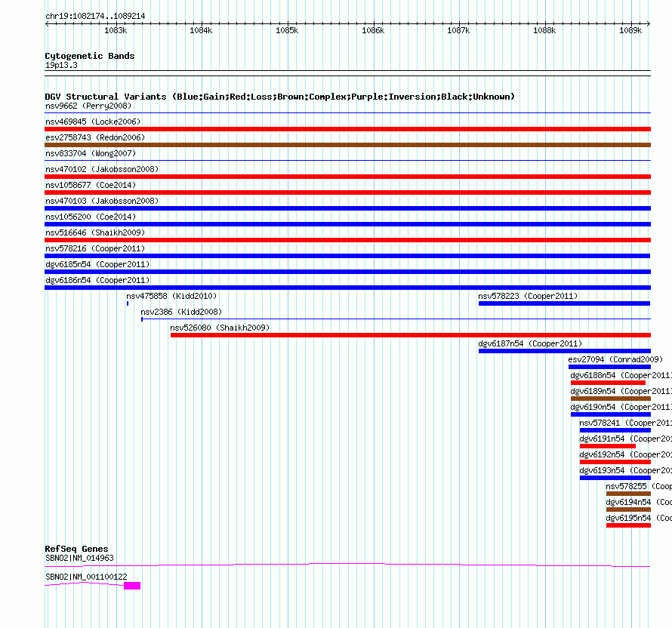Screen dimensions: 672x628
Task: Click nsv526080 (Shaikh2009) variant label
Action: (x=220, y=328)
